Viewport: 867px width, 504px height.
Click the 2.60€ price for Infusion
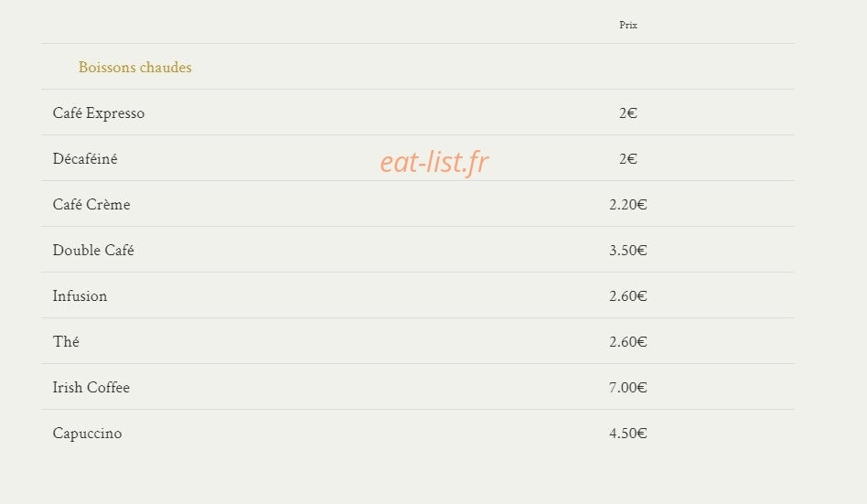coord(628,296)
